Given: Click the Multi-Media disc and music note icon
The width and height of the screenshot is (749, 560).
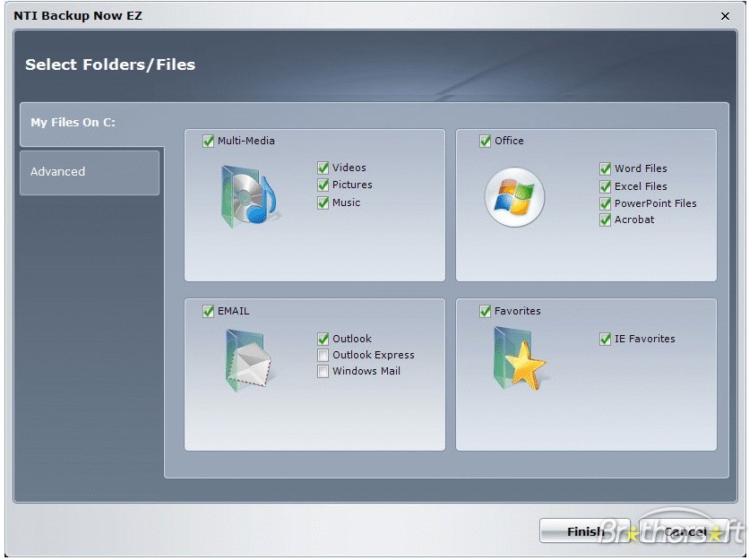Looking at the screenshot, I should (249, 196).
